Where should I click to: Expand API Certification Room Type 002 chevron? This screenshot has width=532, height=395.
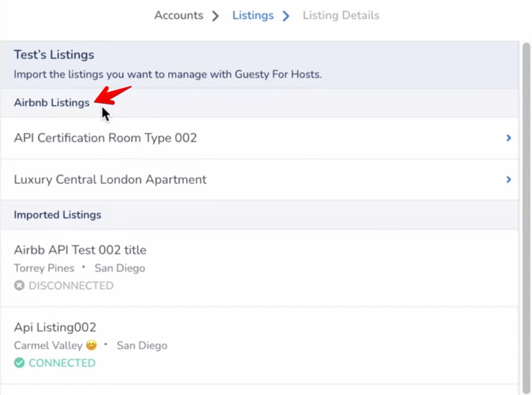click(x=509, y=138)
